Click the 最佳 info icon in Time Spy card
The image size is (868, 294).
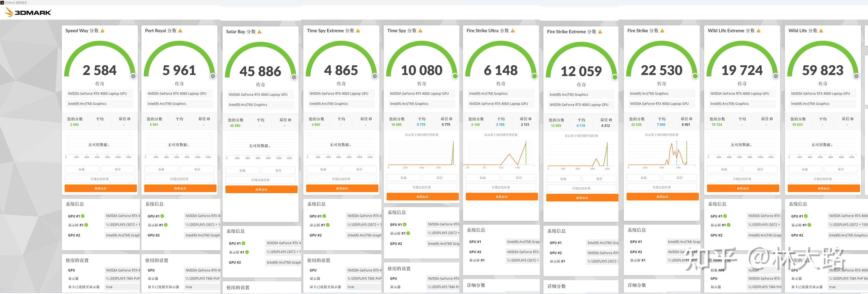[x=451, y=119]
